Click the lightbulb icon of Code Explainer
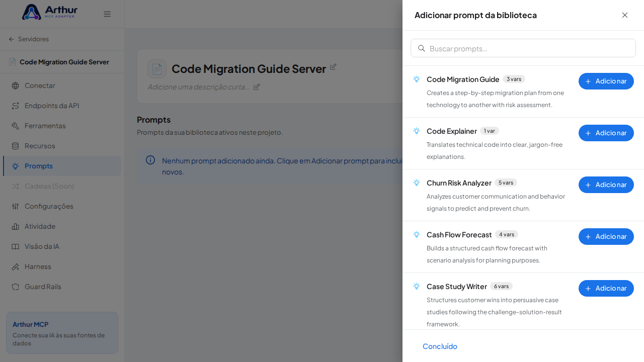 (417, 131)
